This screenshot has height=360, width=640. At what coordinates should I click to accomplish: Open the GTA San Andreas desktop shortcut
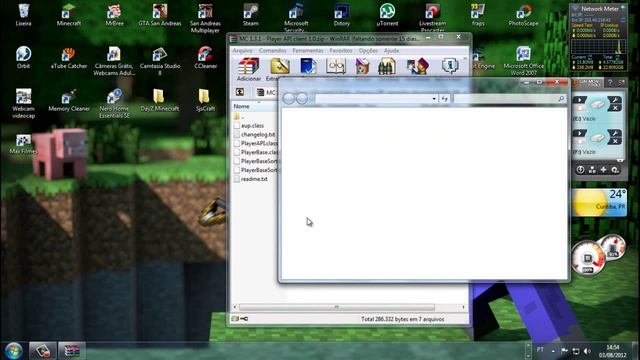160,15
